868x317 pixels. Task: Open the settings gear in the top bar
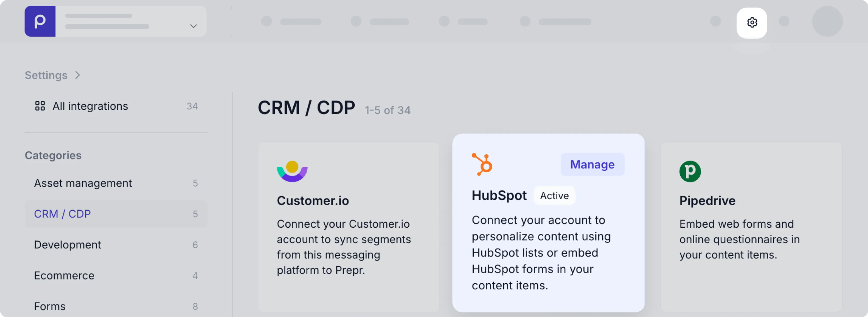752,23
